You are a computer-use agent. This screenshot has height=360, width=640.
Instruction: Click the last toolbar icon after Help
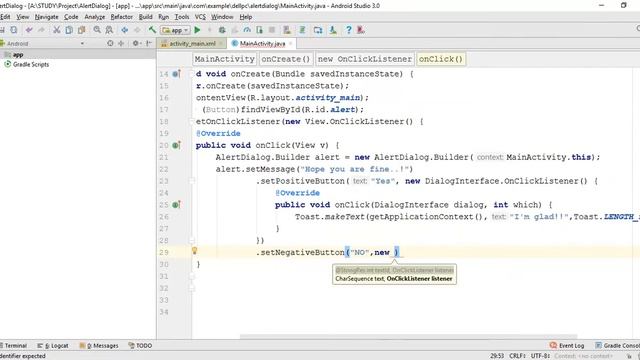[x=361, y=30]
